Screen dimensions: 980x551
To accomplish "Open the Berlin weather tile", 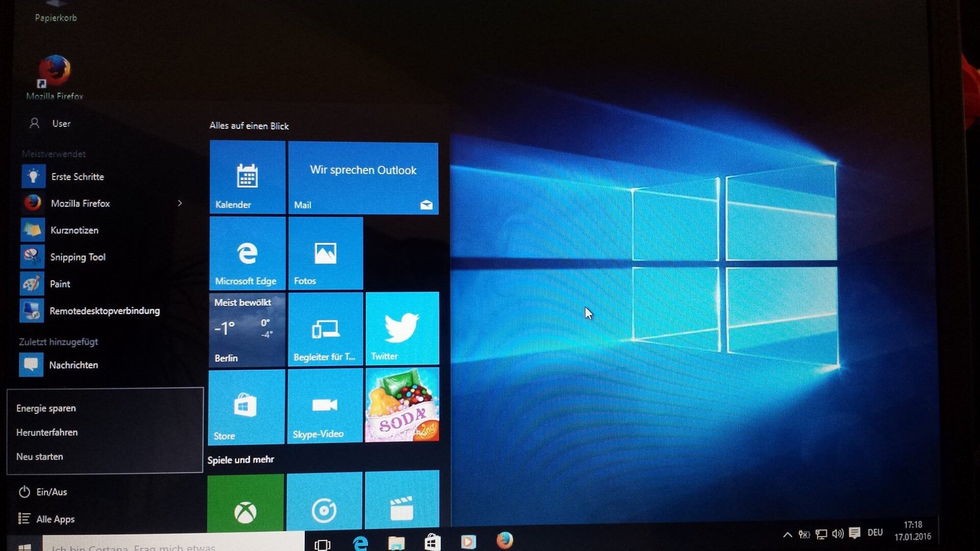I will pos(247,330).
